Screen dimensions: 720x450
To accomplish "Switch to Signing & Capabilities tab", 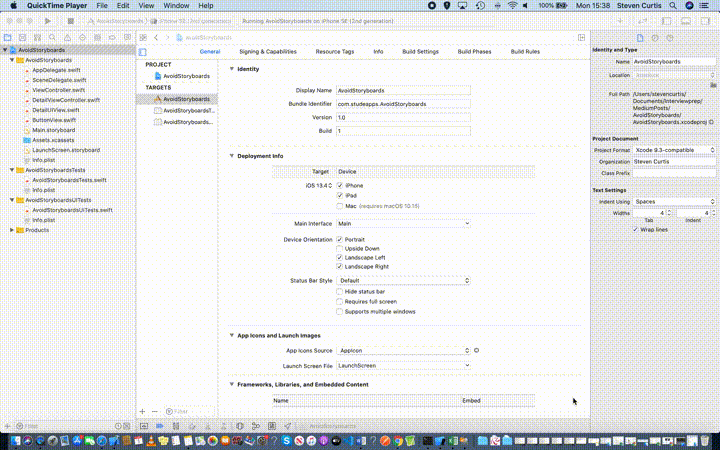I will pos(268,52).
